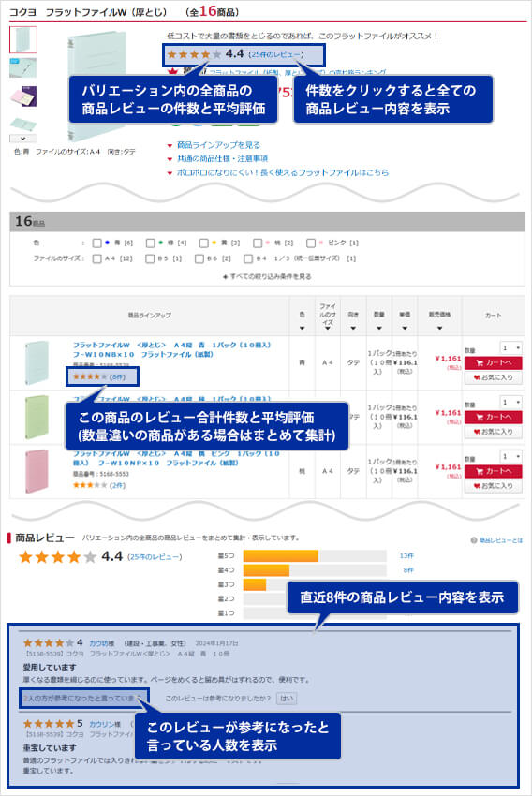Expand すべての絞り込み条件を見る filter options
The height and width of the screenshot is (796, 532).
[x=267, y=276]
